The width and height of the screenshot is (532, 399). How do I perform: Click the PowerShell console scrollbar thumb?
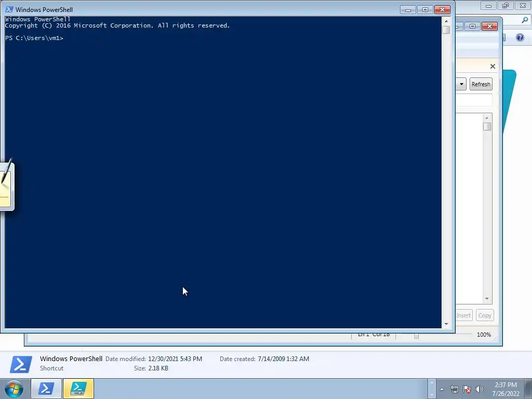(446, 30)
